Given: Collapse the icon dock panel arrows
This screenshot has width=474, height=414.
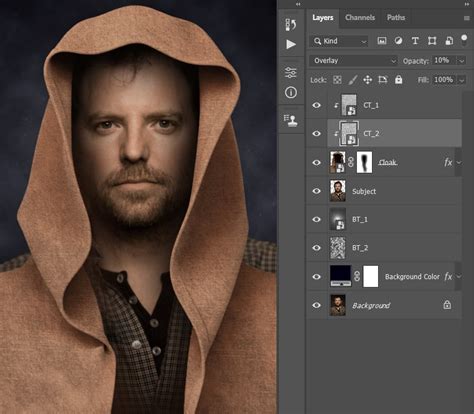Looking at the screenshot, I should 298,4.
